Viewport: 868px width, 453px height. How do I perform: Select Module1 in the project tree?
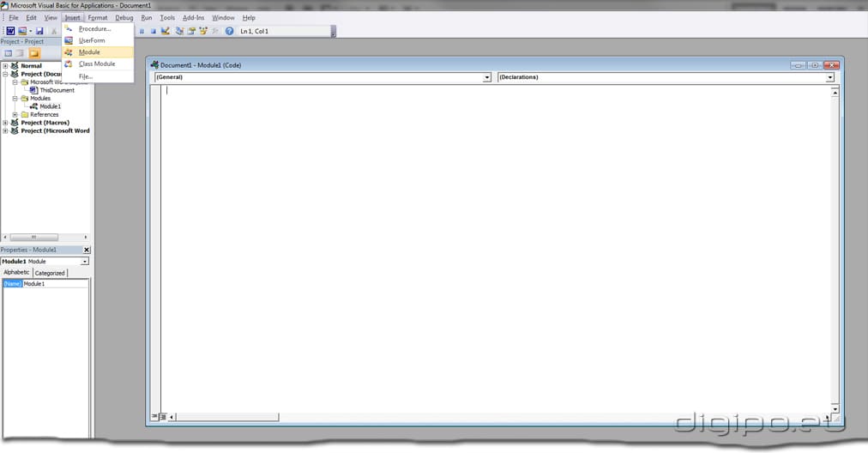point(50,106)
